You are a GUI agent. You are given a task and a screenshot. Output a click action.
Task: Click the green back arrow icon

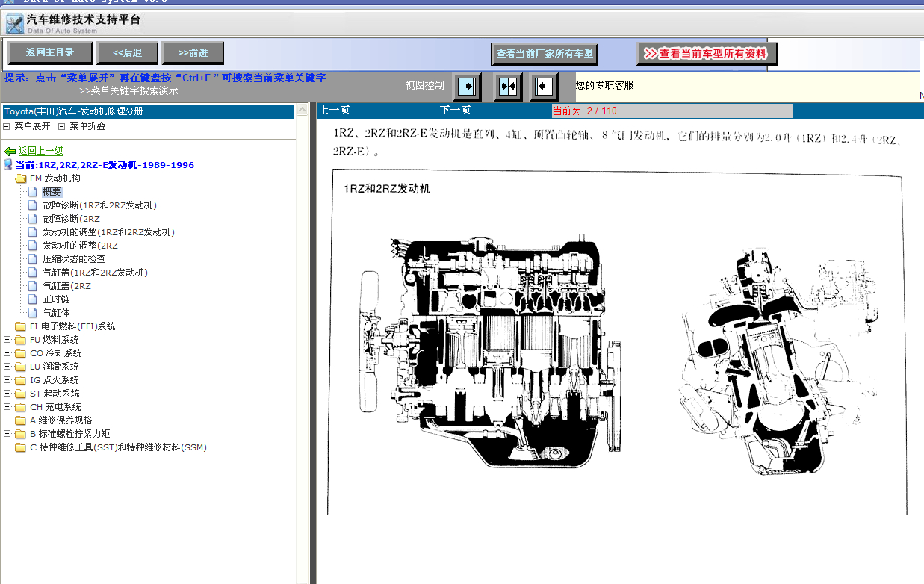[x=10, y=152]
